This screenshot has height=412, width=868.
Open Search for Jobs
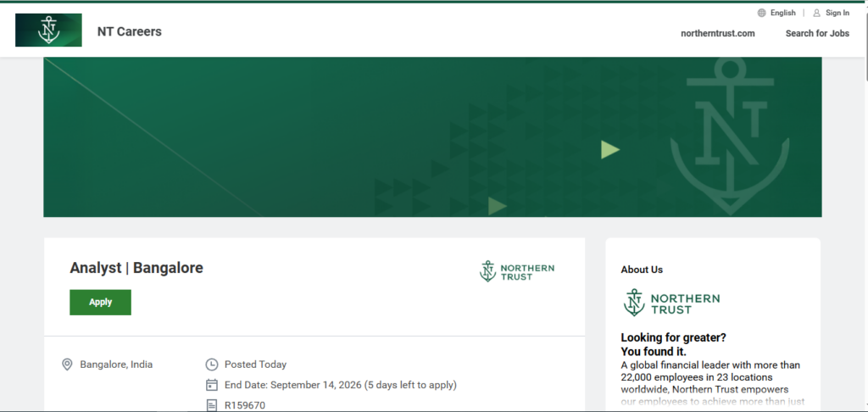(817, 33)
